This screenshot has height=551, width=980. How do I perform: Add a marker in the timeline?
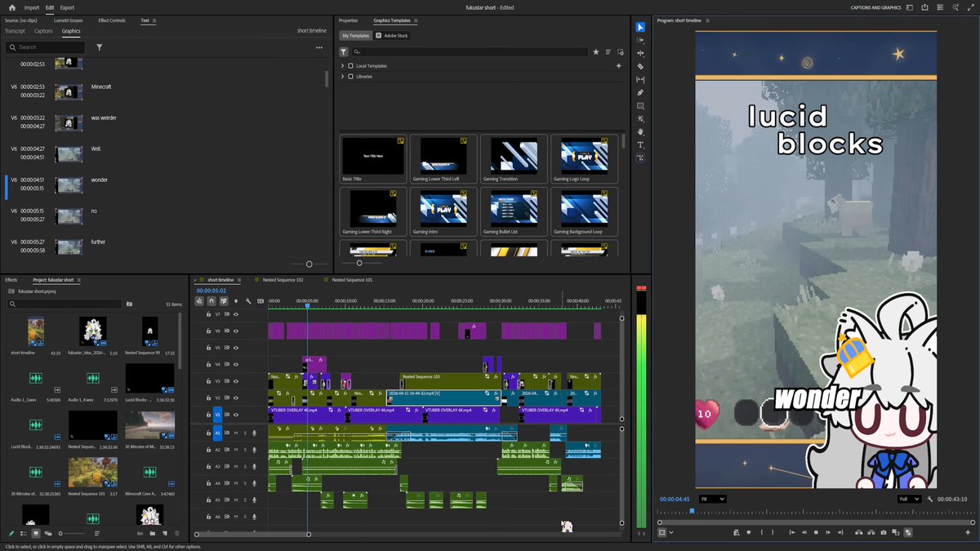coord(236,300)
